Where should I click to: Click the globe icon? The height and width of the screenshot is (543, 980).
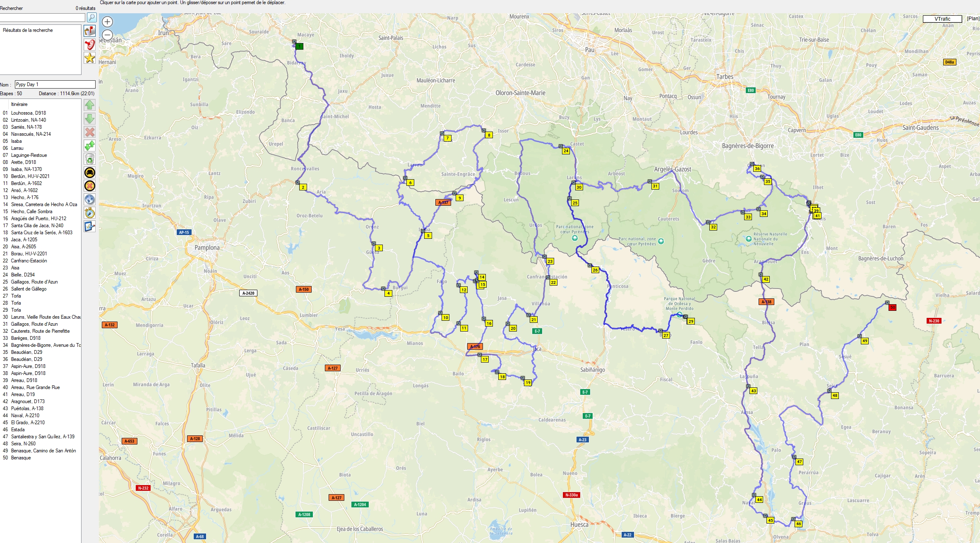tap(90, 199)
